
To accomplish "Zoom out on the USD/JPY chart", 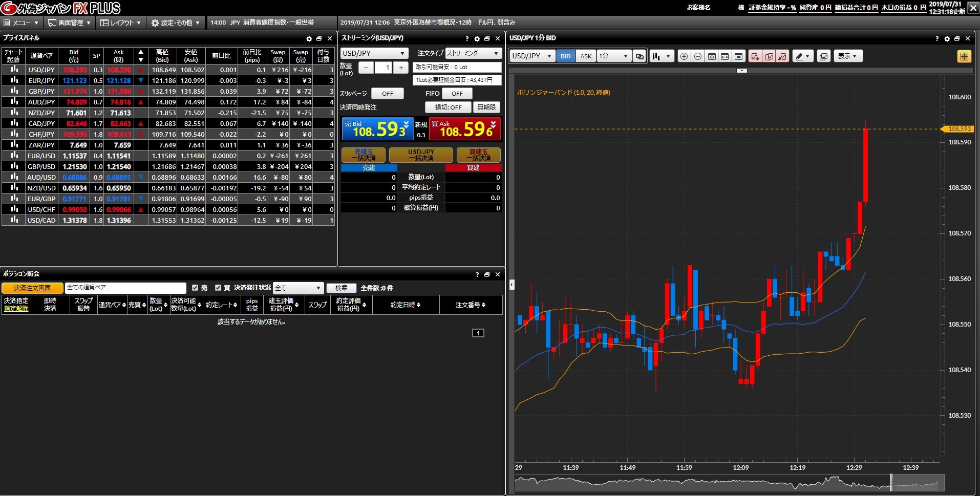I will click(697, 56).
